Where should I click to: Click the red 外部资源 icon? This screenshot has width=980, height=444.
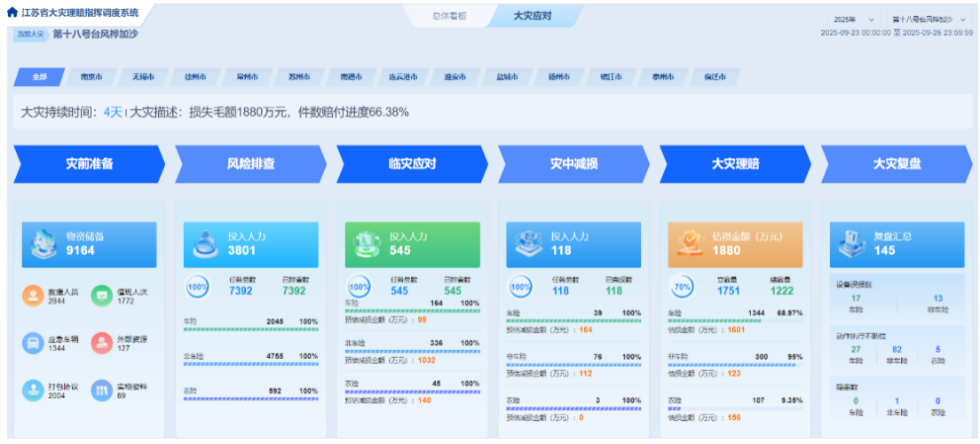click(x=101, y=343)
